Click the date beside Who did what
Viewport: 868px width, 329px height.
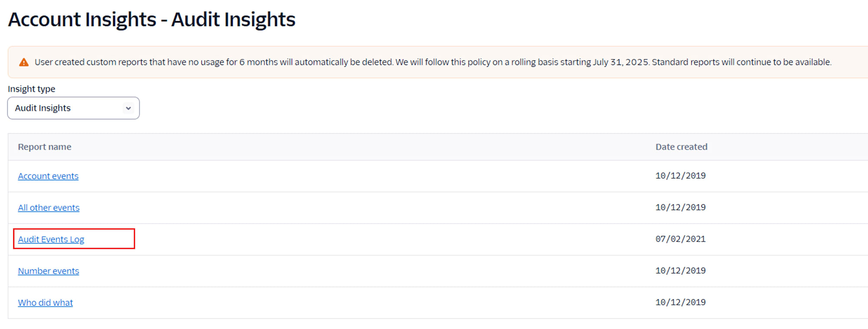[x=681, y=302]
